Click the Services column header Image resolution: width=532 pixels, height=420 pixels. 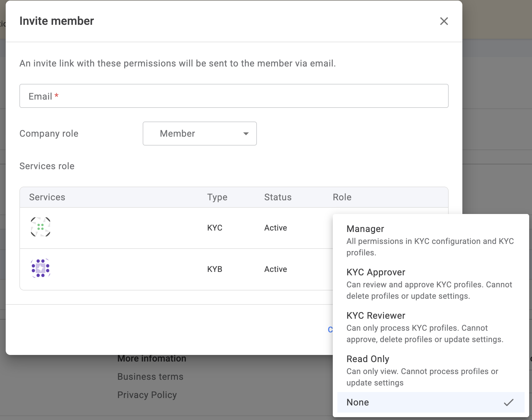(47, 197)
